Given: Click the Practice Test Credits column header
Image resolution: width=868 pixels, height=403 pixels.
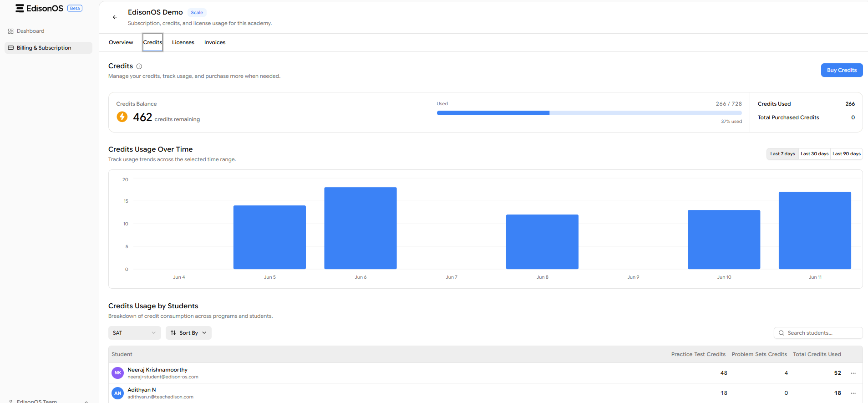Looking at the screenshot, I should click(x=698, y=354).
